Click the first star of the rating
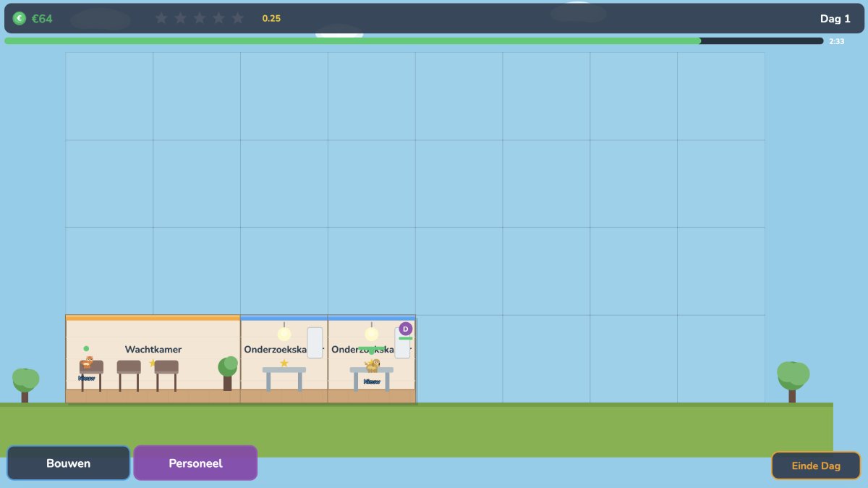This screenshot has width=868, height=488. [x=161, y=18]
